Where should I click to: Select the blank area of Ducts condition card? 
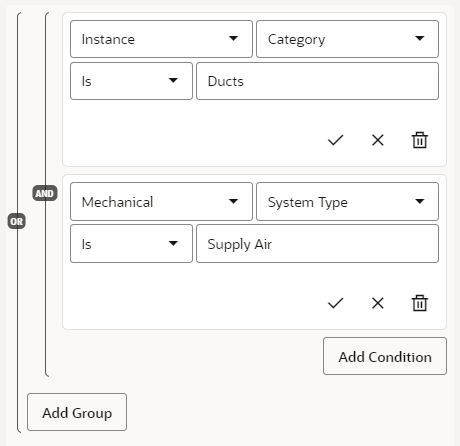(193, 133)
